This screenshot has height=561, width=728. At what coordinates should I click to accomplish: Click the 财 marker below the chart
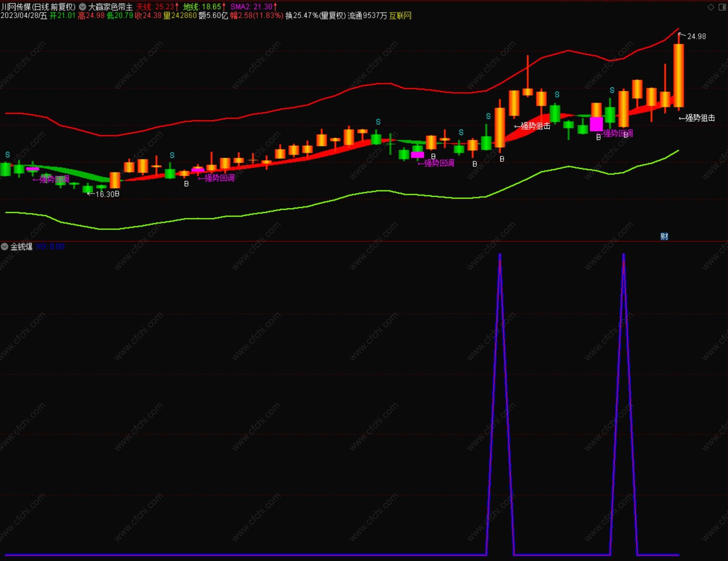tap(664, 236)
